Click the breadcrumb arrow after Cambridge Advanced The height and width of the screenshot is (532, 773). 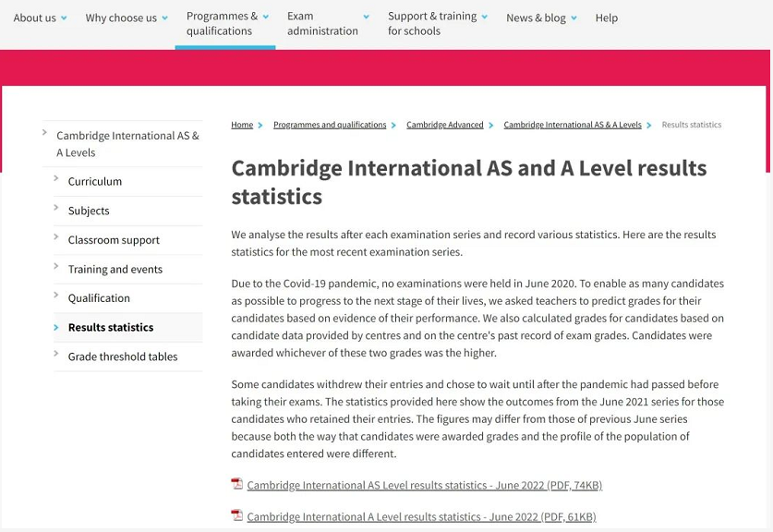click(x=491, y=126)
